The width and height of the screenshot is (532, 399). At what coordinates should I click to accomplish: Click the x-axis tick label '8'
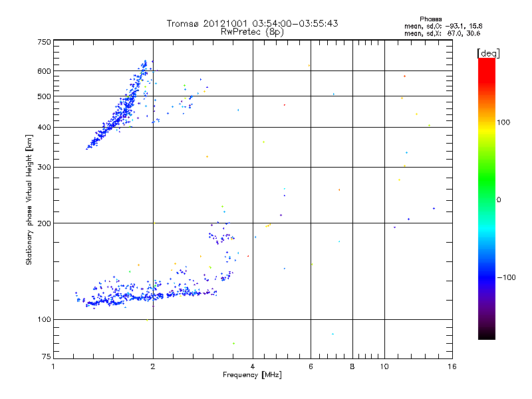[352, 366]
